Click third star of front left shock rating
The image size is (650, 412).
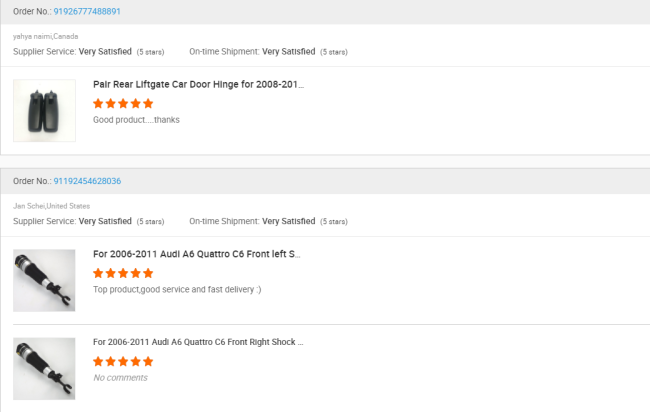(123, 273)
